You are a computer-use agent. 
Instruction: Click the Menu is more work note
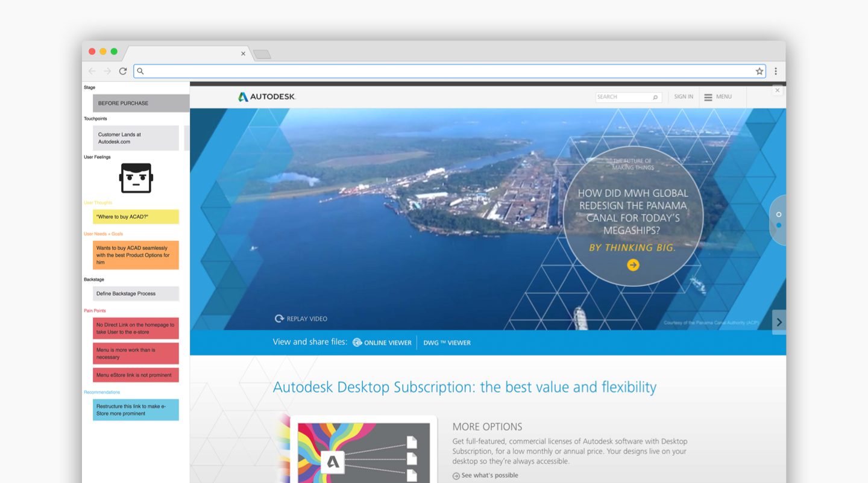136,354
